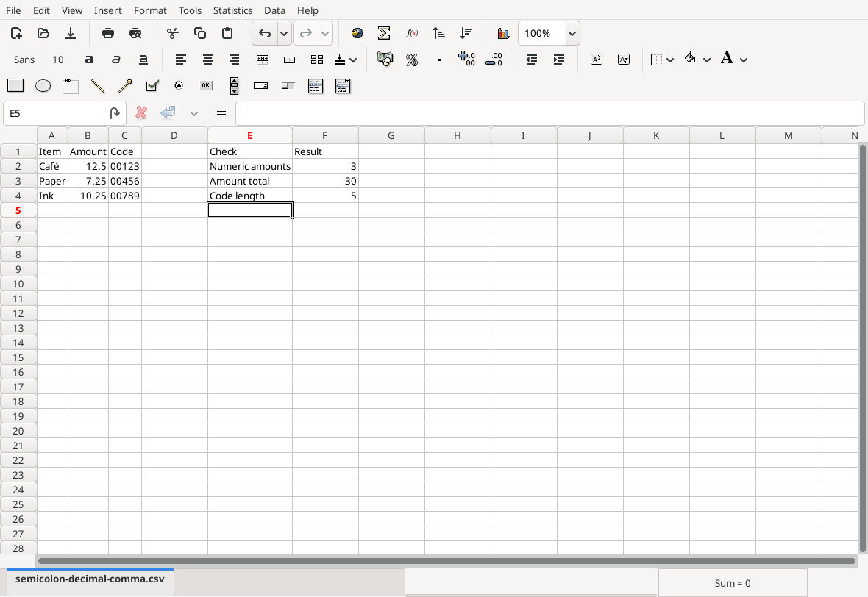Save the current workbook

(71, 33)
